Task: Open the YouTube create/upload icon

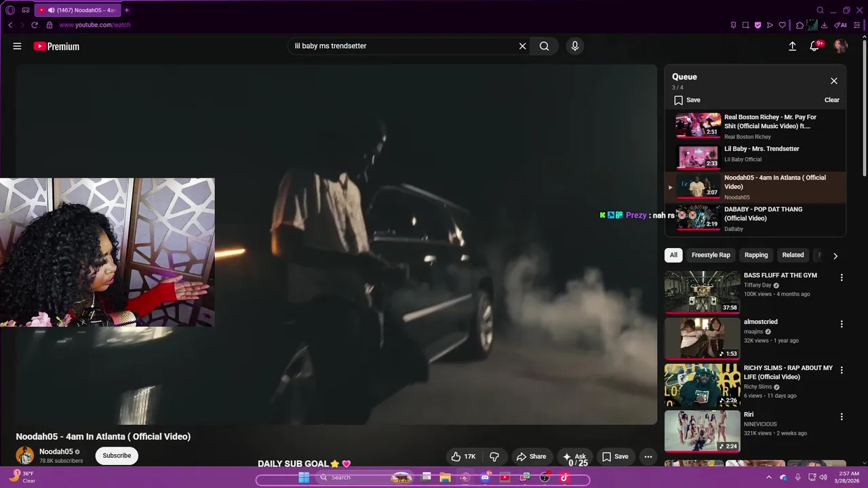Action: point(792,46)
